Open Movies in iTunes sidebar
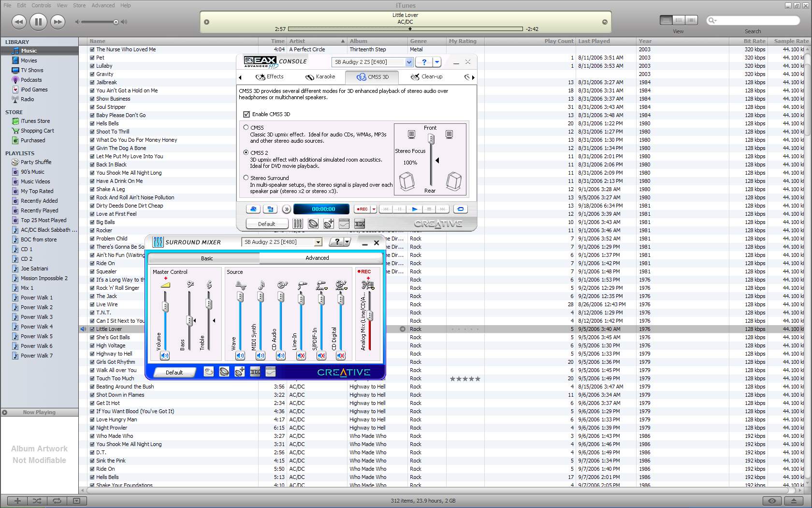This screenshot has height=508, width=812. coord(29,60)
